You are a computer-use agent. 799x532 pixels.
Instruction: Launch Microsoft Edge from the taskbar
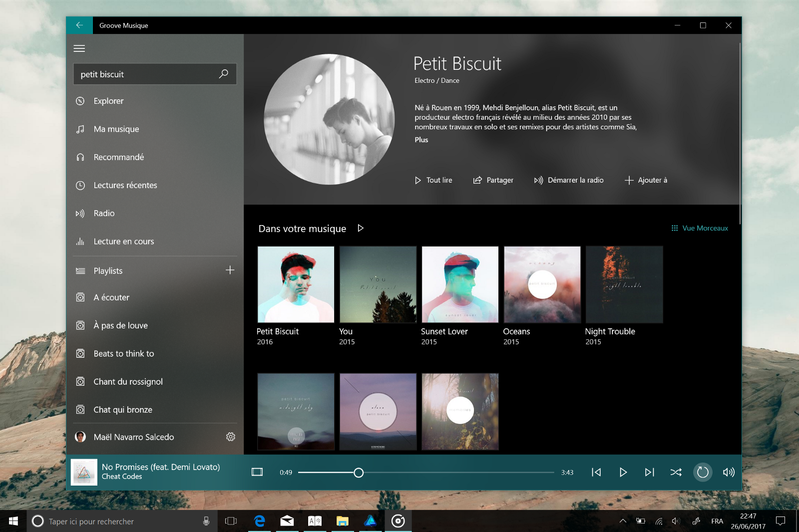259,521
